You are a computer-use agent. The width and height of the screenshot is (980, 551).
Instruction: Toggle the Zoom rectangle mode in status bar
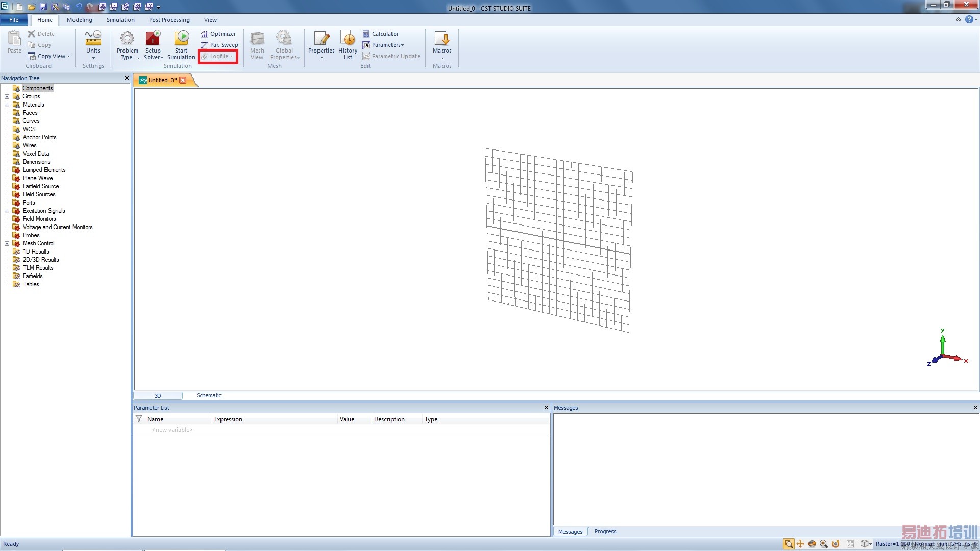[789, 544]
